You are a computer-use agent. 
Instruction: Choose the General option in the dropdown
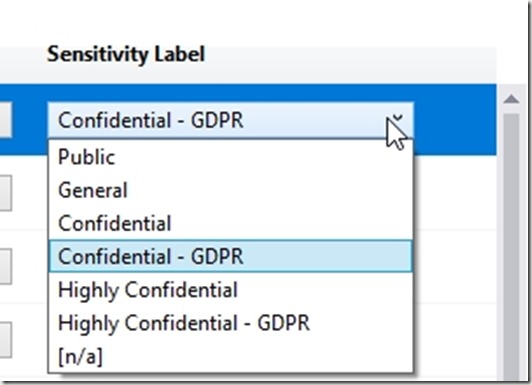click(x=231, y=190)
